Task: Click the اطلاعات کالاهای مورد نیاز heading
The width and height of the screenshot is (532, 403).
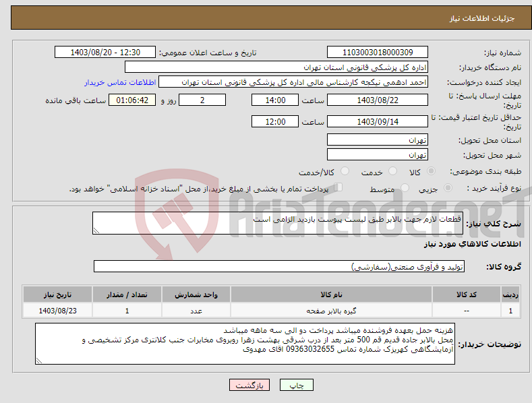Action: [x=472, y=244]
